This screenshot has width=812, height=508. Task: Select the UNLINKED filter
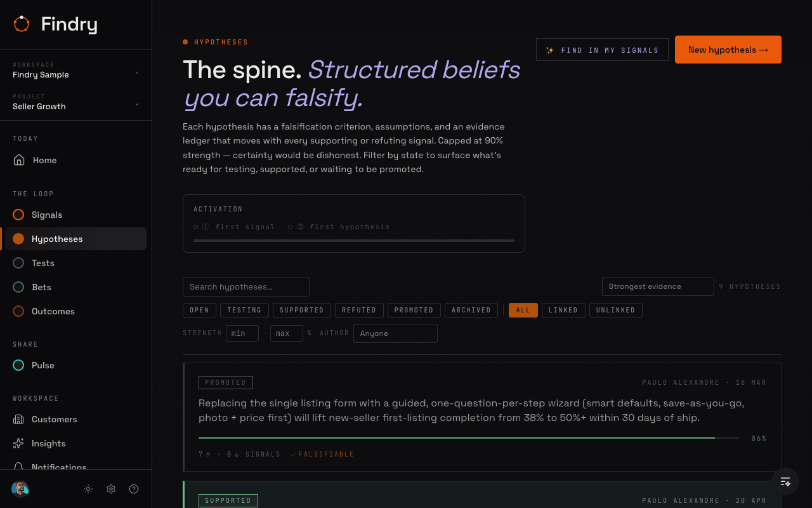tap(616, 310)
